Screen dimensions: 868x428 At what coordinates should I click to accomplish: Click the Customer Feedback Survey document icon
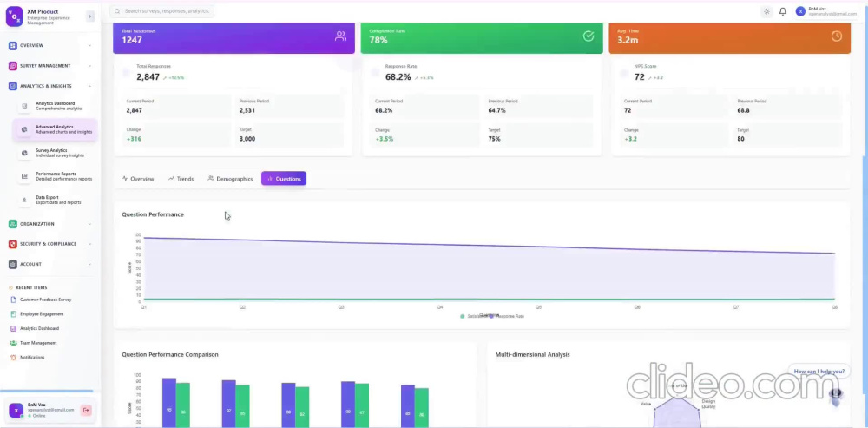14,300
